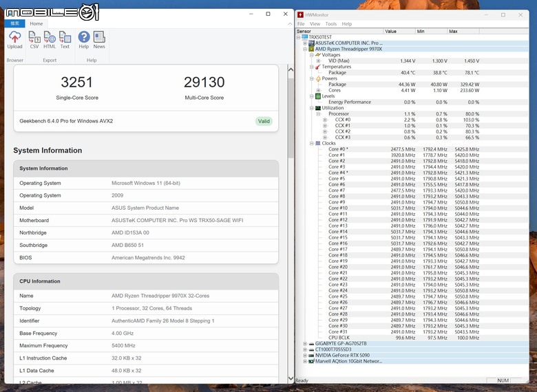The image size is (537, 392).
Task: Collapse the Clocks group
Action: pos(312,143)
